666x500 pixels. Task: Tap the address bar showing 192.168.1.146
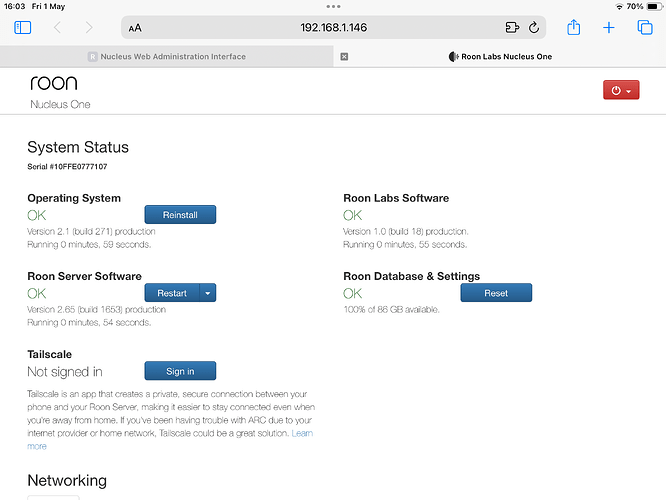pyautogui.click(x=333, y=28)
